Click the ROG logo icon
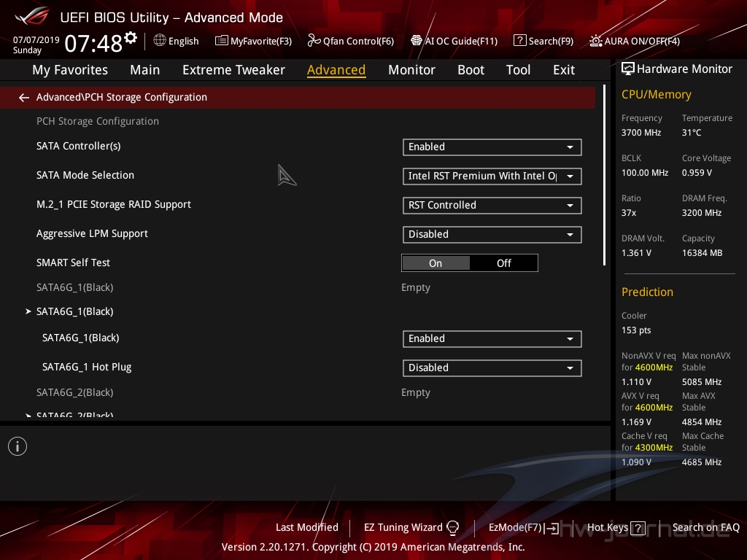 31,16
